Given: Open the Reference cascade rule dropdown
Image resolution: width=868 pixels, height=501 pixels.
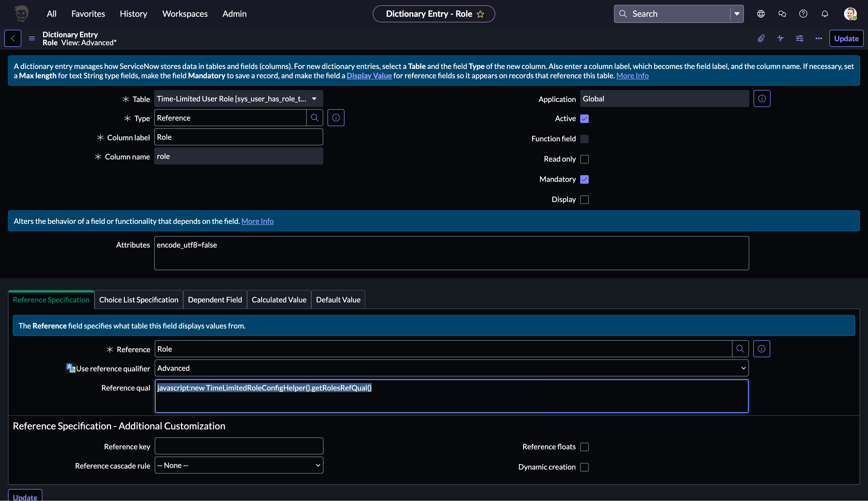Looking at the screenshot, I should pos(239,465).
